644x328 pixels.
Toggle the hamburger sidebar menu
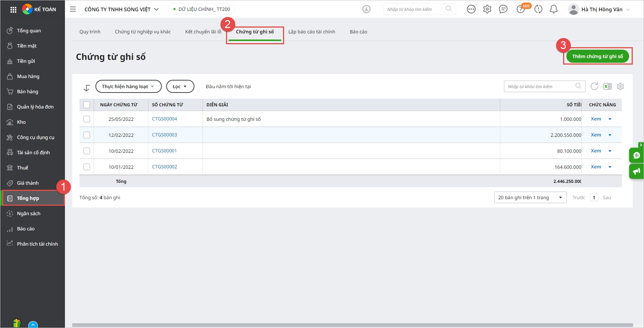point(73,9)
